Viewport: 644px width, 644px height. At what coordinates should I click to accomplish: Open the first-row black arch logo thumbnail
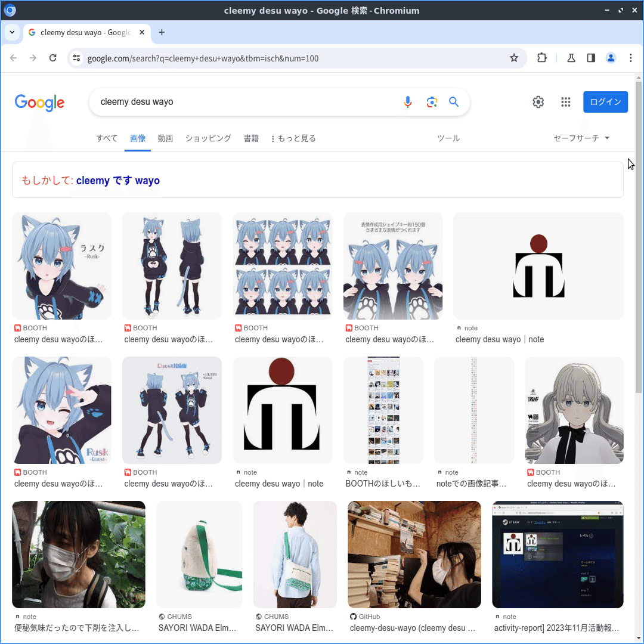pyautogui.click(x=538, y=266)
